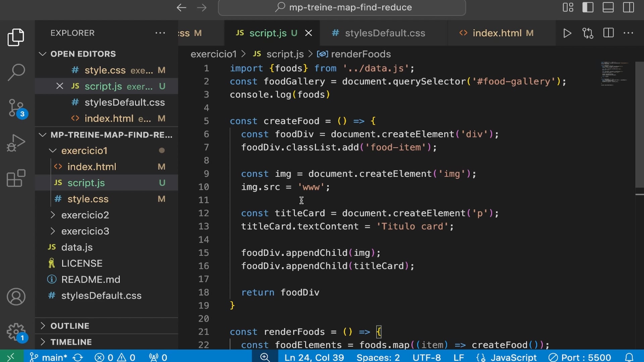Collapse the OPEN EDITORS section
The height and width of the screenshot is (362, 644).
[x=83, y=54]
